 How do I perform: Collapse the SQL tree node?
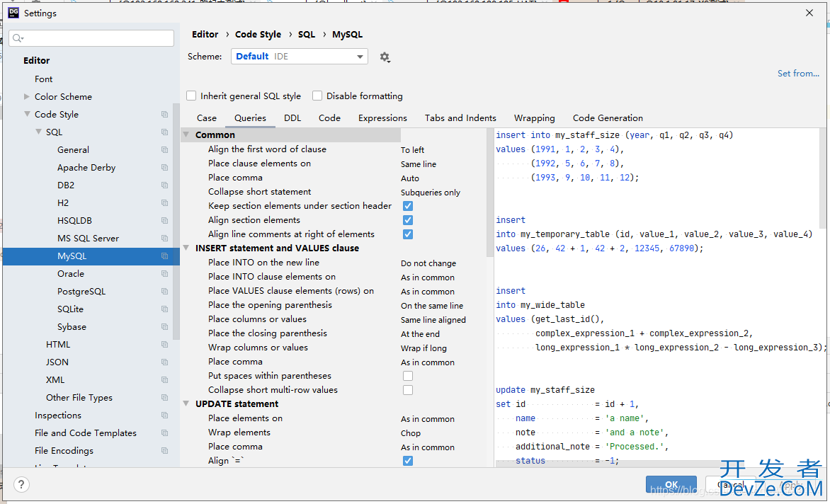coord(38,132)
